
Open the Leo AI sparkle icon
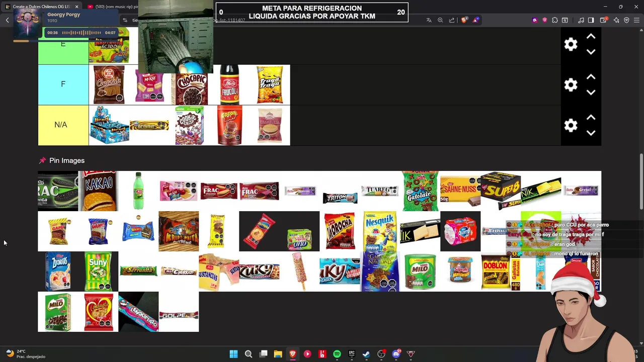click(616, 20)
